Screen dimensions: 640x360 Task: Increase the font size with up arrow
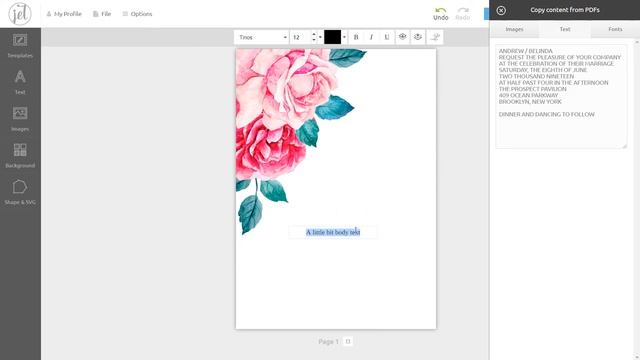[313, 34]
